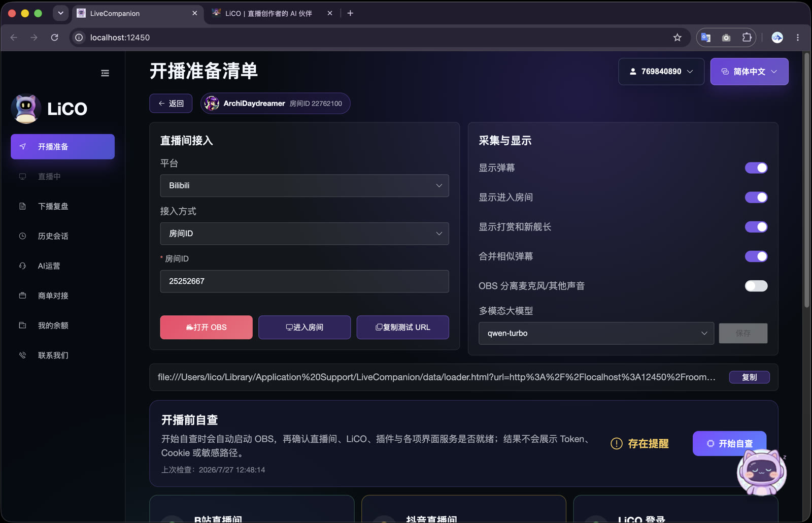Screen dimensions: 812x523
Task: Click the 下播复盘 document icon
Action: click(x=22, y=206)
